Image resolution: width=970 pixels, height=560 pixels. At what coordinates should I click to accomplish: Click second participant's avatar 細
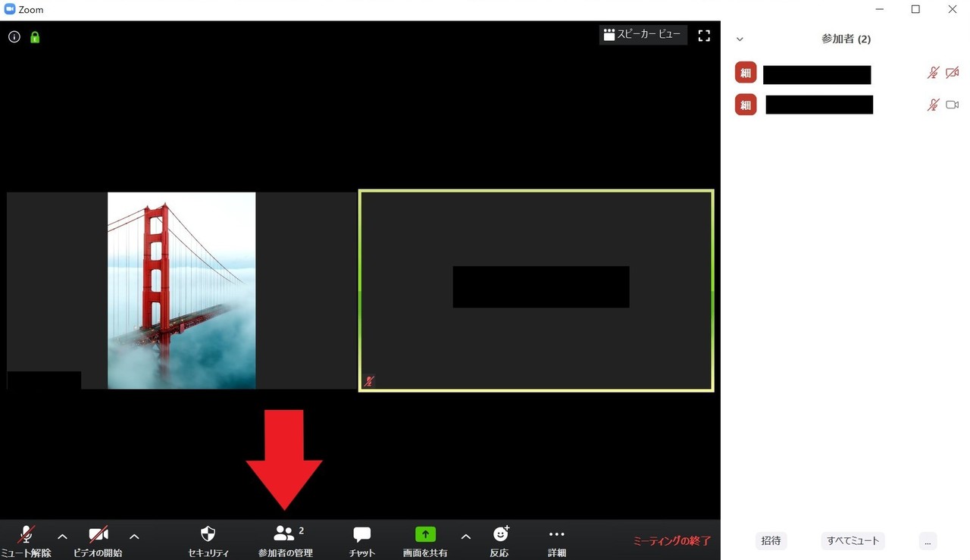(x=746, y=104)
